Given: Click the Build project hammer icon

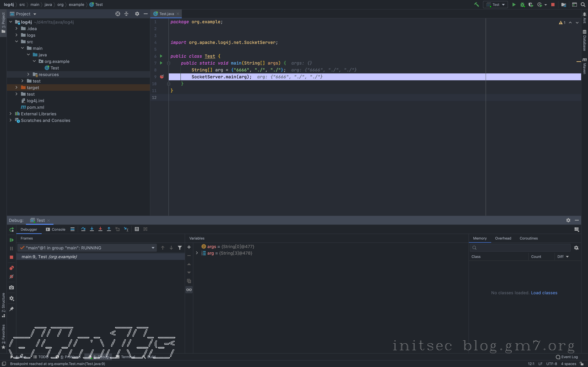Looking at the screenshot, I should coord(476,5).
